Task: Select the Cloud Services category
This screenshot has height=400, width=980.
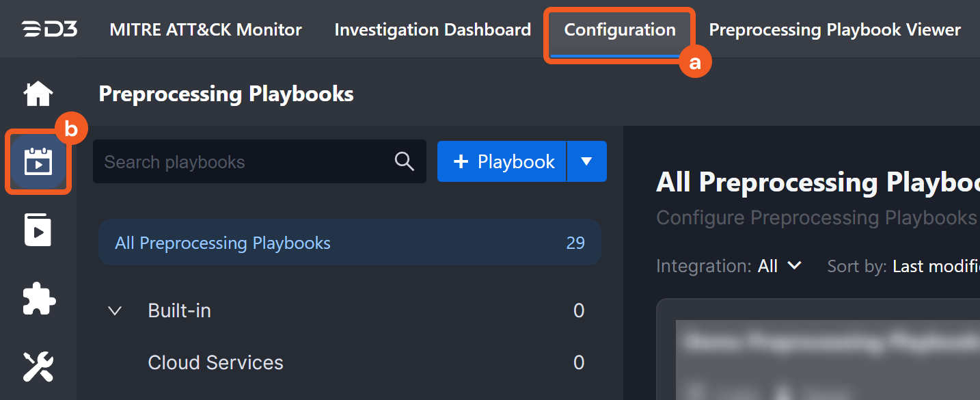Action: click(x=215, y=362)
